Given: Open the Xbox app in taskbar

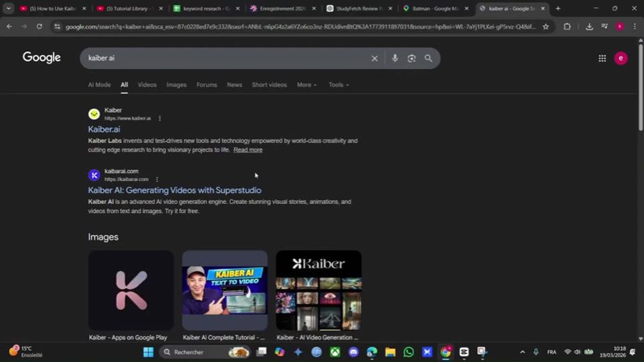Looking at the screenshot, I should pos(335,352).
